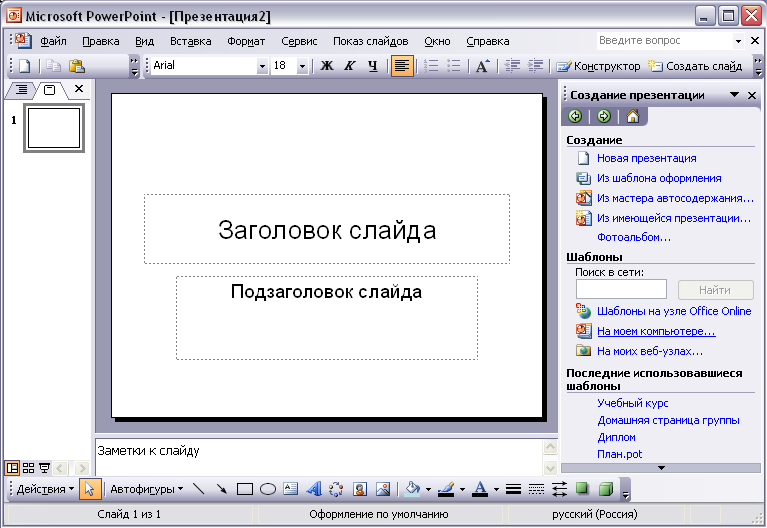
Task: Open the Учебный курс template
Action: (x=632, y=403)
